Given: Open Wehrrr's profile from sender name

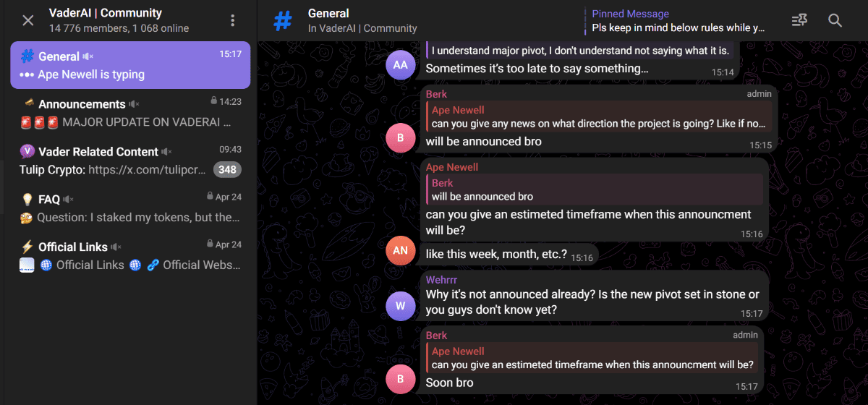Looking at the screenshot, I should (x=441, y=280).
